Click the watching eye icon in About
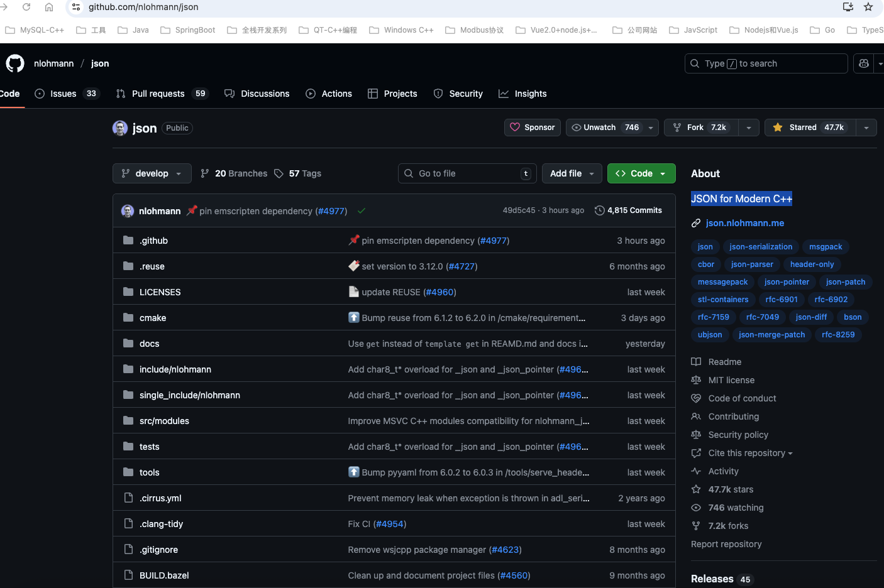Screen dimensions: 884x588 click(696, 508)
